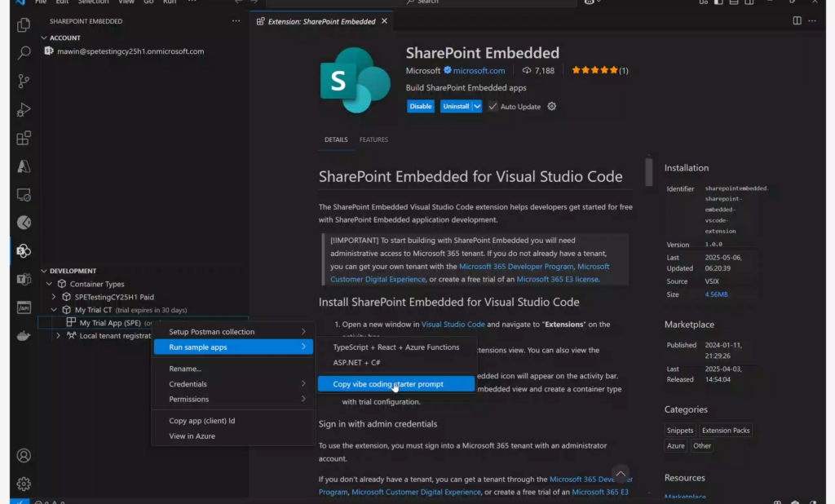835x504 pixels.
Task: Open the Azure view in the activity bar
Action: (24, 166)
